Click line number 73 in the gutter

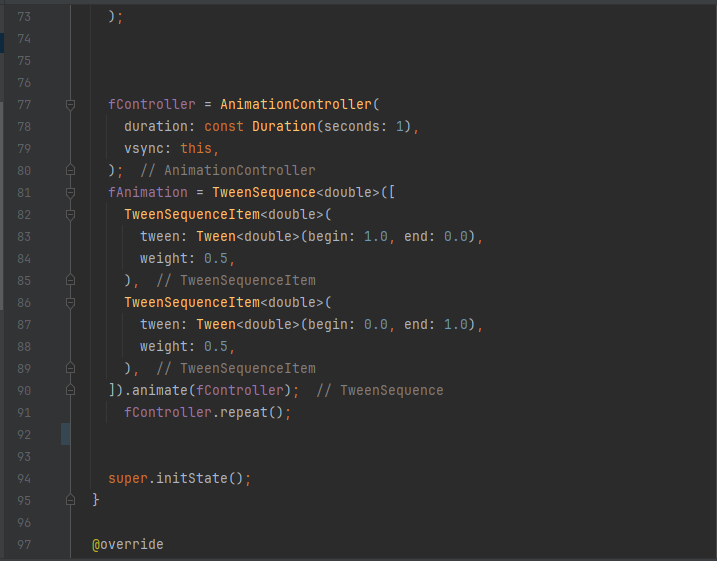24,17
